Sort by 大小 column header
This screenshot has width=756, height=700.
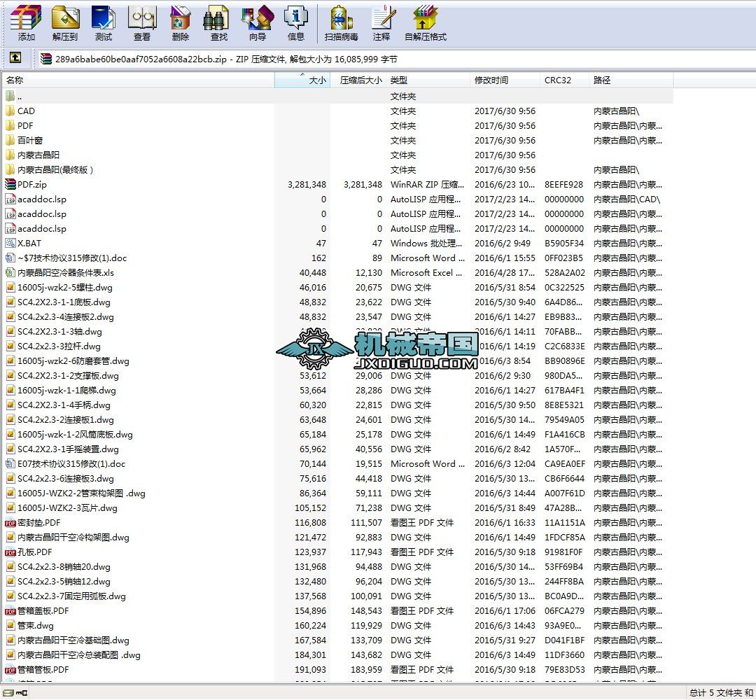[x=302, y=80]
